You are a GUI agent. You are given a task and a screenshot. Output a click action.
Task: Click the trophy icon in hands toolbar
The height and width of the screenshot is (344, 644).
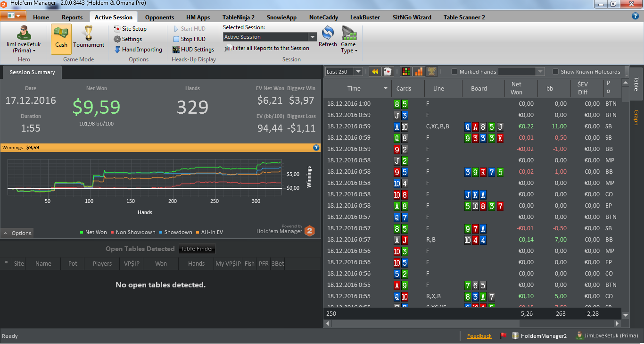[431, 72]
